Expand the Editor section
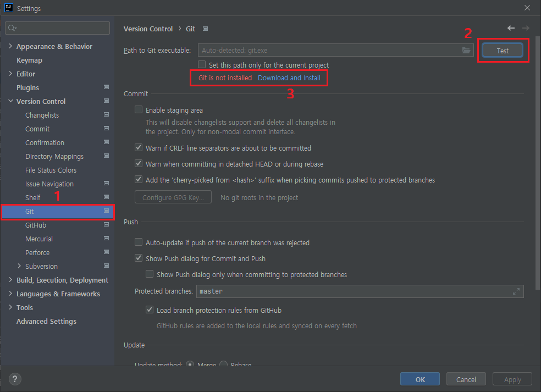This screenshot has height=392, width=541. 10,74
